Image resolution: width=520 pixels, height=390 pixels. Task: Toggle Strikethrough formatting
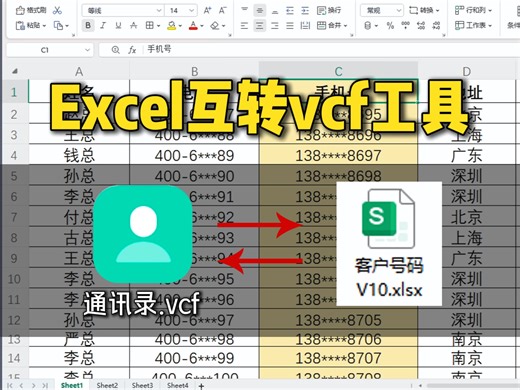pyautogui.click(x=134, y=25)
